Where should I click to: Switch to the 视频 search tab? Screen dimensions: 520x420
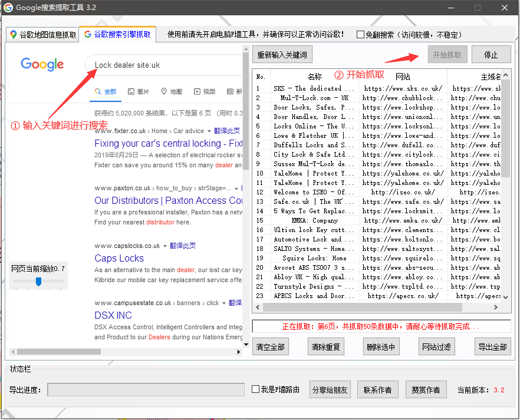pos(205,91)
